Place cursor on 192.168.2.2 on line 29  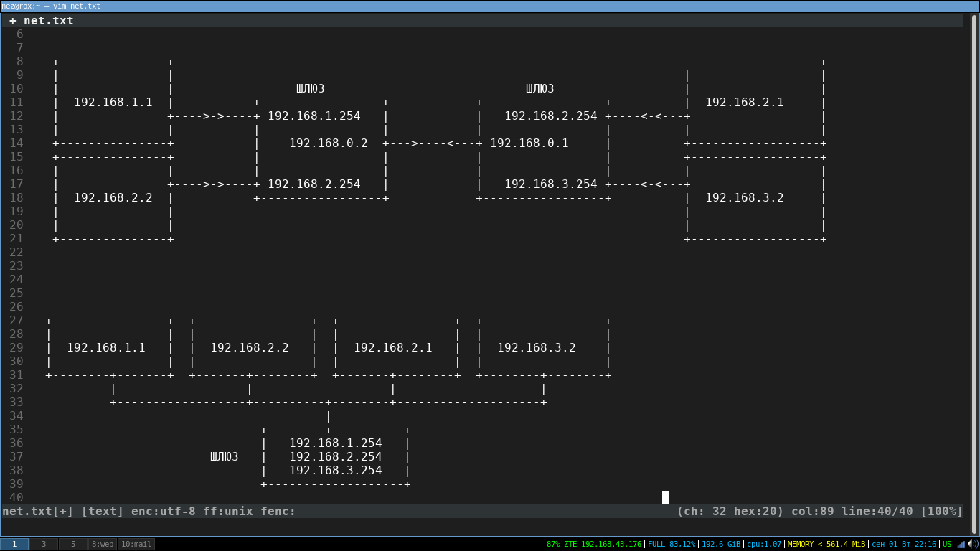click(x=250, y=347)
